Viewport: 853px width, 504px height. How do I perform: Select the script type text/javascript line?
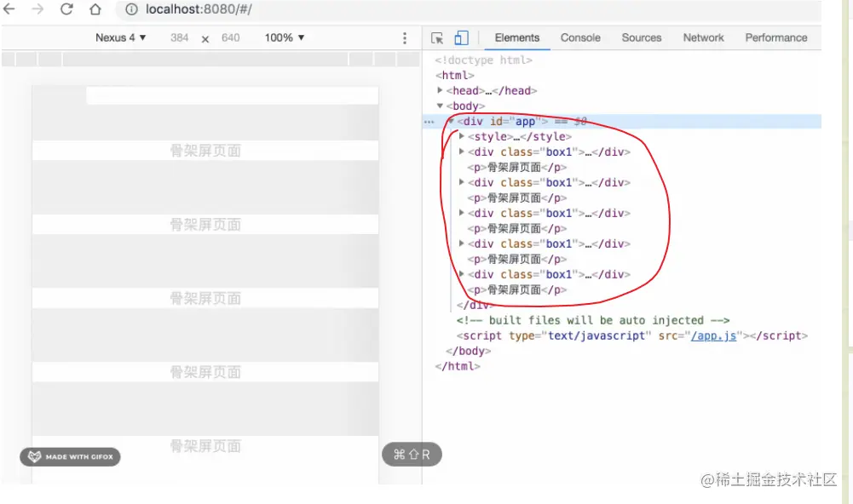pyautogui.click(x=632, y=335)
